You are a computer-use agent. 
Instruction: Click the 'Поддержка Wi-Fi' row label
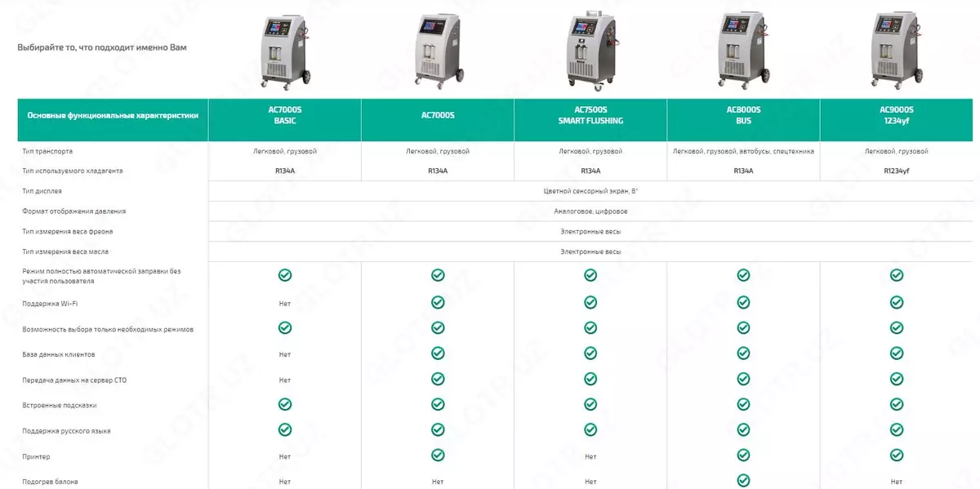tap(51, 304)
